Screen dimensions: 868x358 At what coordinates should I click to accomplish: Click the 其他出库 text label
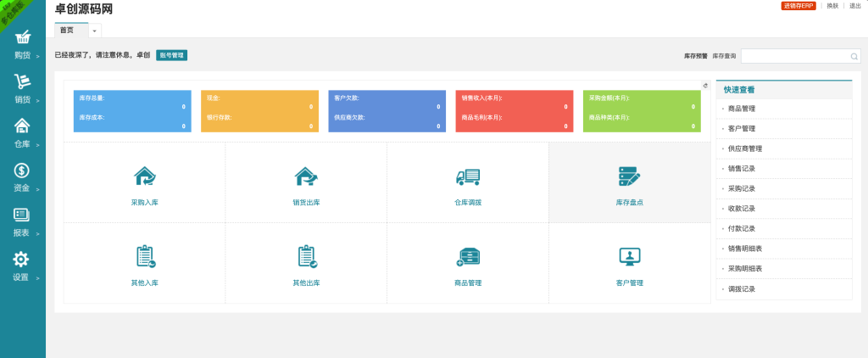pyautogui.click(x=306, y=283)
